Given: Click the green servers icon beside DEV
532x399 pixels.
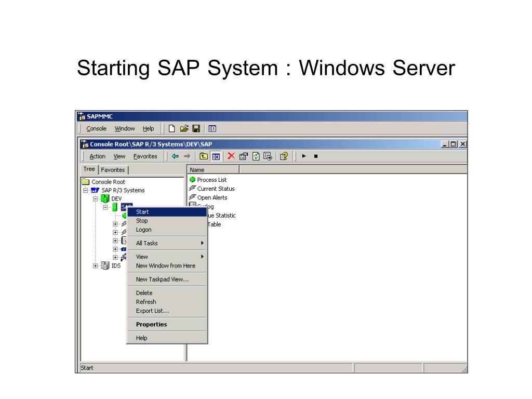Looking at the screenshot, I should [x=105, y=198].
